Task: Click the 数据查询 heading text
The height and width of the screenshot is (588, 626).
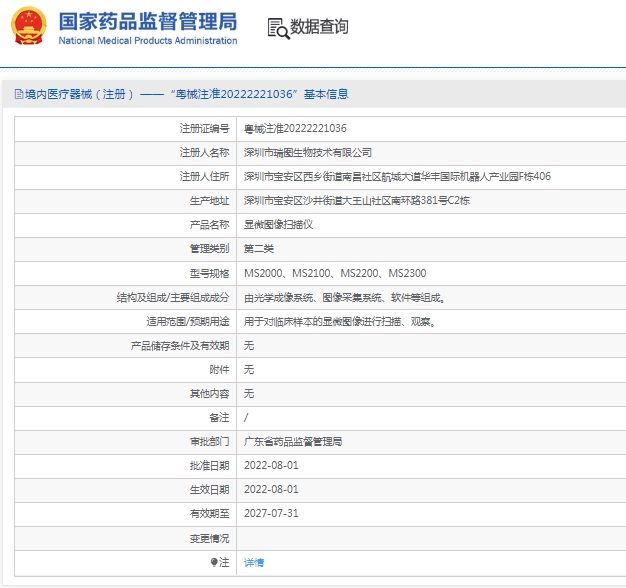Action: pos(319,27)
